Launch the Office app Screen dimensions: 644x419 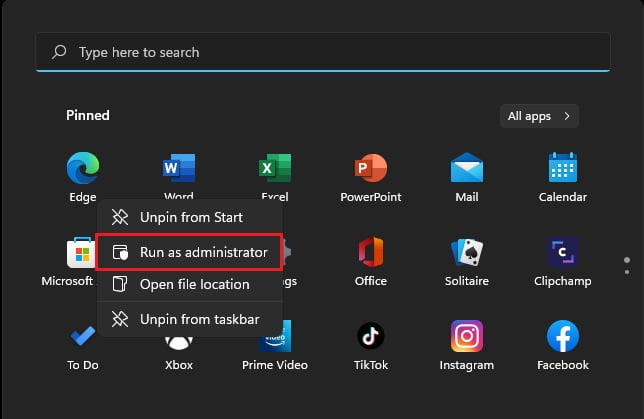click(371, 252)
